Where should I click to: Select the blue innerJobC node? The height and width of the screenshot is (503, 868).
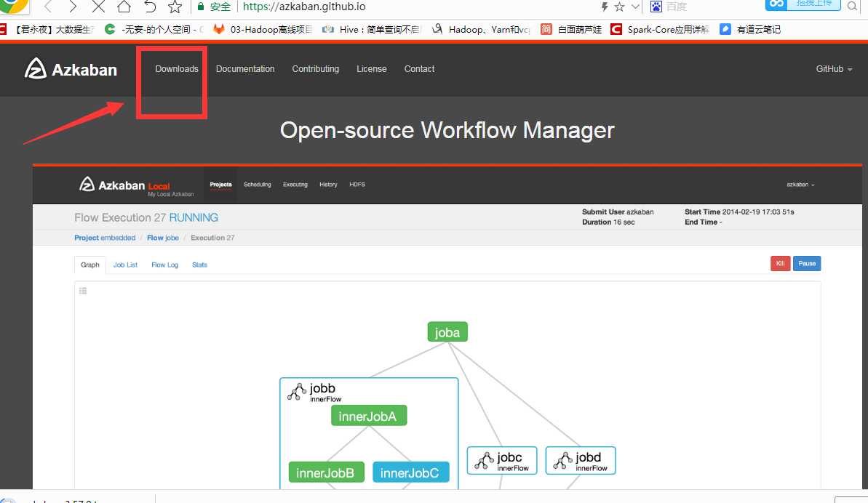[x=411, y=472]
